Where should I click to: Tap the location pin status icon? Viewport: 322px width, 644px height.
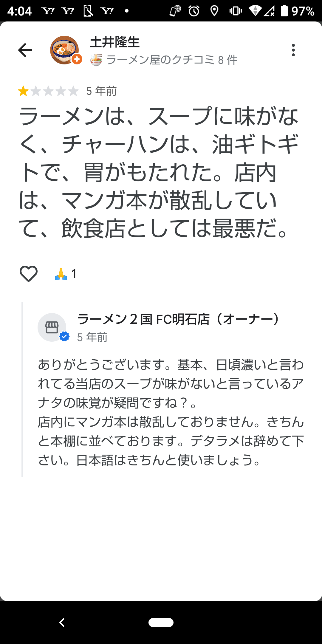pyautogui.click(x=214, y=11)
